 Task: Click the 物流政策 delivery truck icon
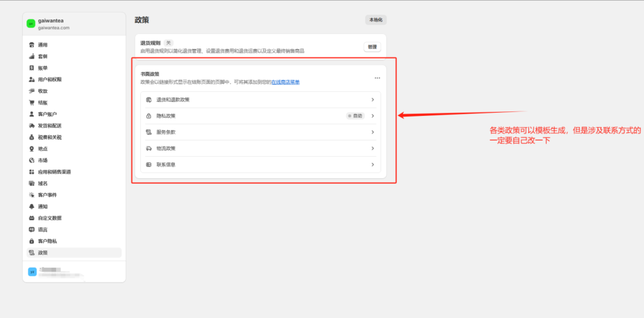pos(149,149)
